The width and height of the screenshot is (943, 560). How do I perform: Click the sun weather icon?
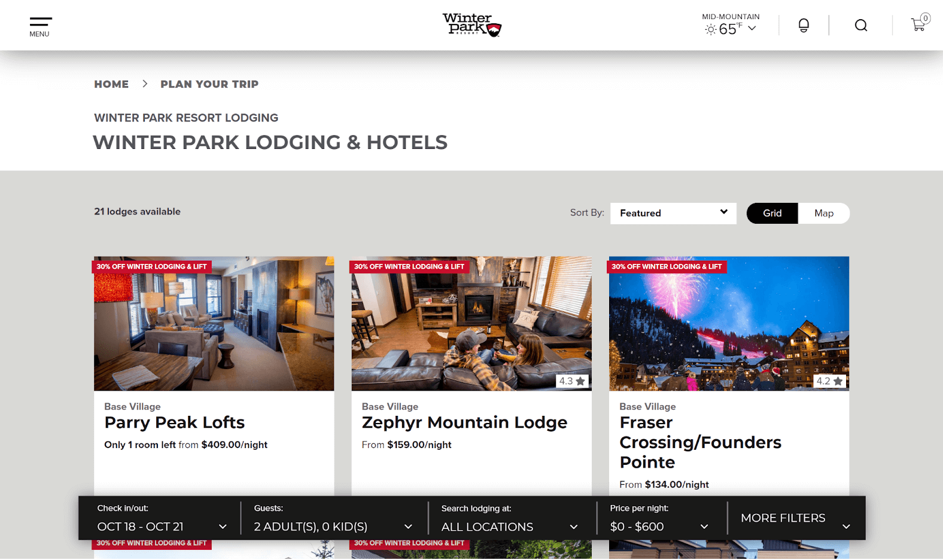(x=710, y=29)
